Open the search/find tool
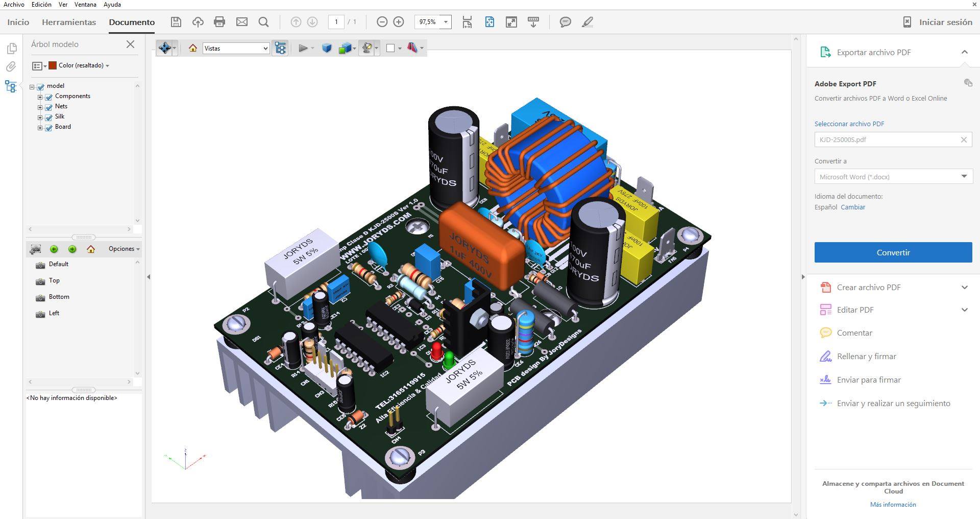 point(263,22)
